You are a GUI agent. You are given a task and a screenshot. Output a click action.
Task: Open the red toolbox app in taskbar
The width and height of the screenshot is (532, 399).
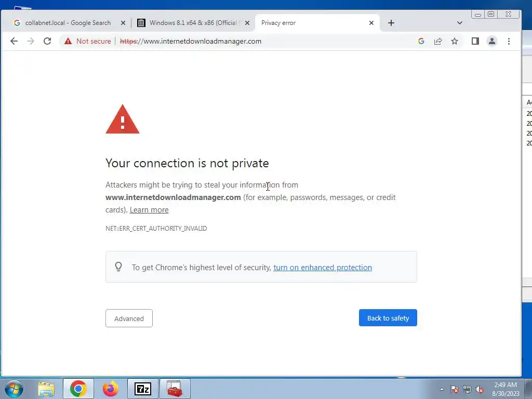click(175, 389)
